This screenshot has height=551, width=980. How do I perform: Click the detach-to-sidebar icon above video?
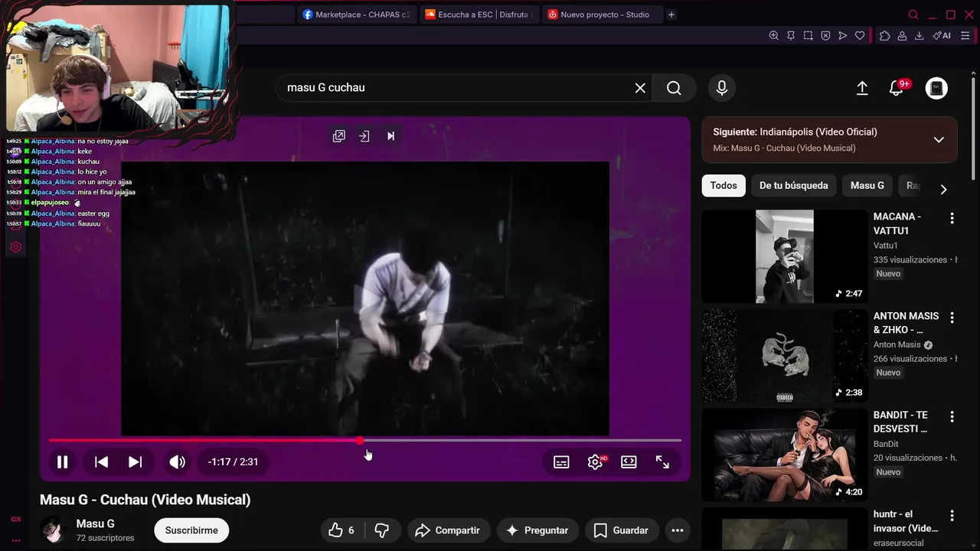364,136
